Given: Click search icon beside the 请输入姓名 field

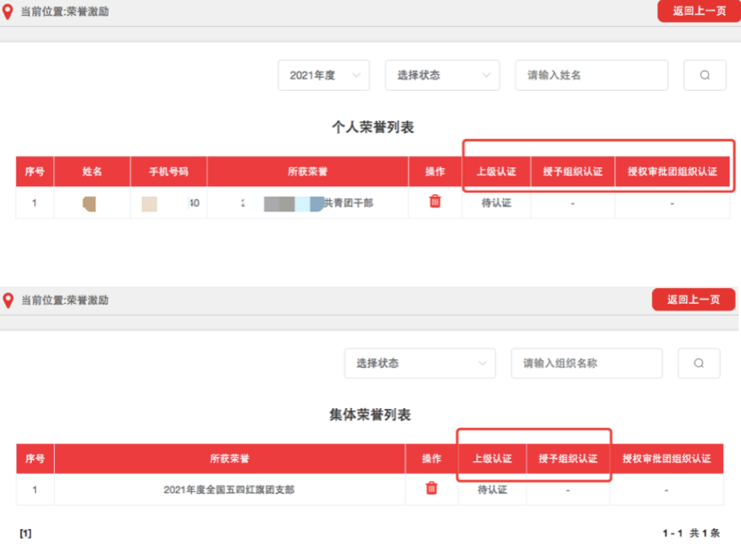Looking at the screenshot, I should click(x=704, y=75).
